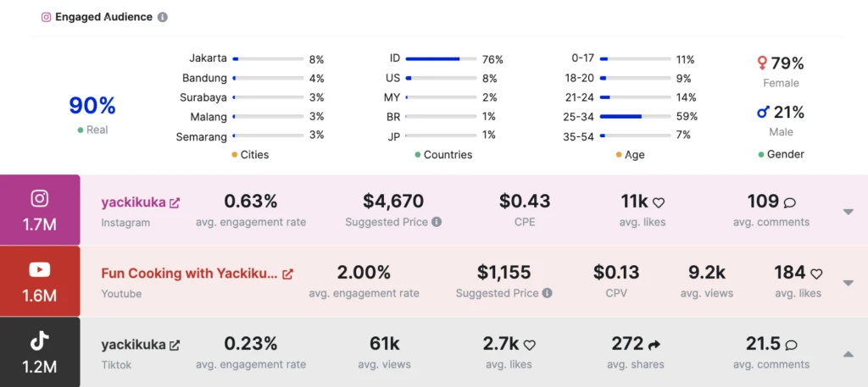Click the TikTok logo tile showing 1.2M
The image size is (868, 387).
click(40, 352)
